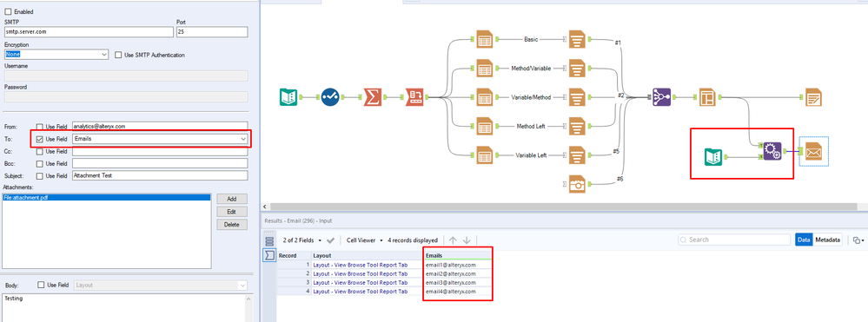This screenshot has width=868, height=322.
Task: Select the Table tool on the Basic row
Action: [x=484, y=39]
